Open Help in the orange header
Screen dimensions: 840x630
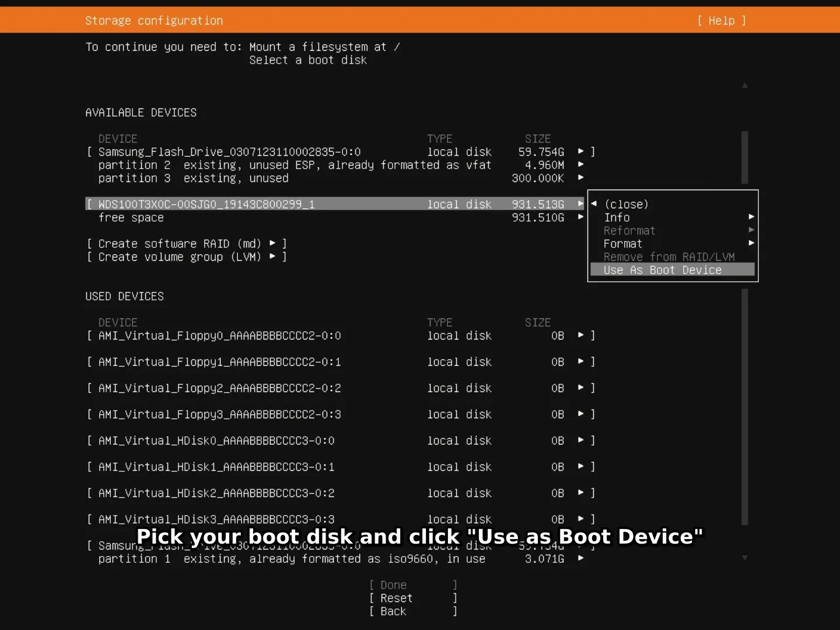coord(722,21)
